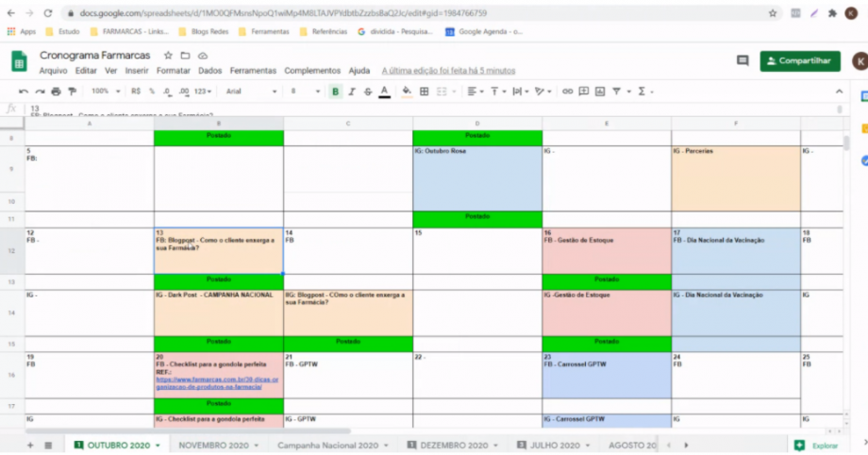Screen dimensions: 868x455
Task: Click the undo arrow
Action: (x=24, y=92)
